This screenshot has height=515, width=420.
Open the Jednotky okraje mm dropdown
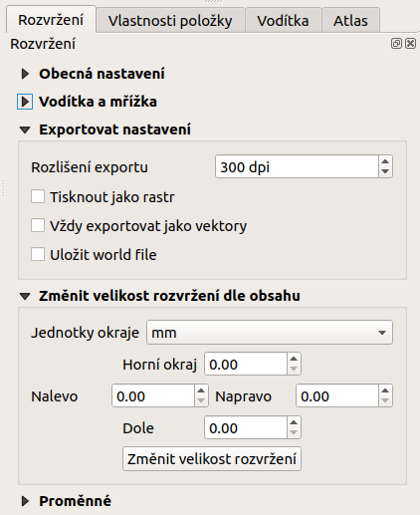coord(270,333)
